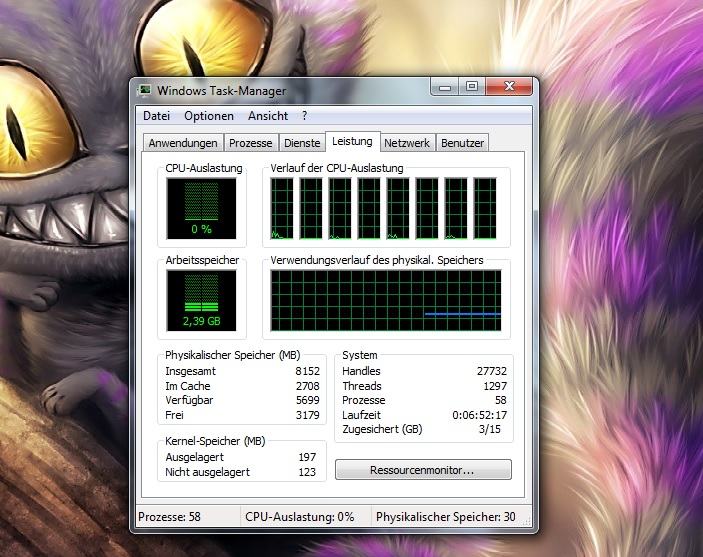Click the Frei value 3179
703x557 pixels.
pos(308,415)
